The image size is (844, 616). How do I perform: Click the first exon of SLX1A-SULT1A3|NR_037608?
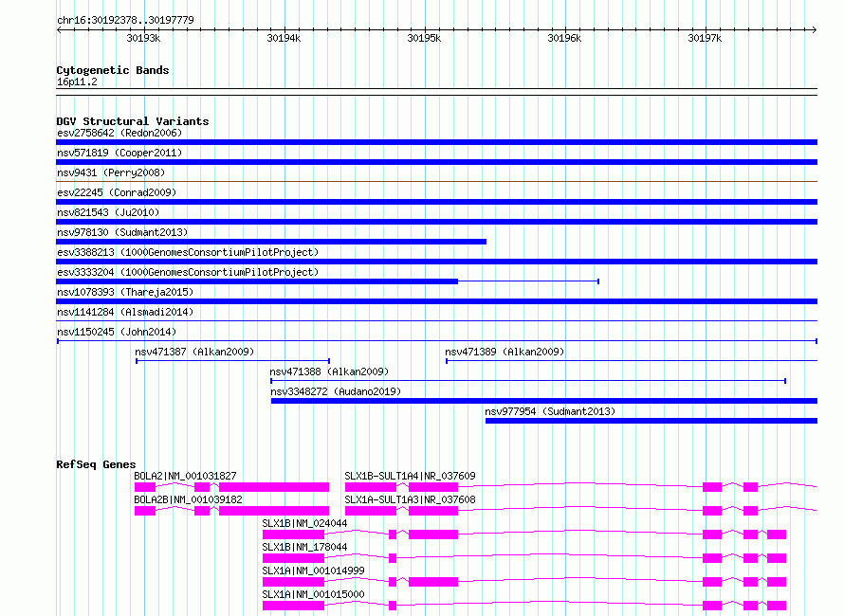coord(371,511)
